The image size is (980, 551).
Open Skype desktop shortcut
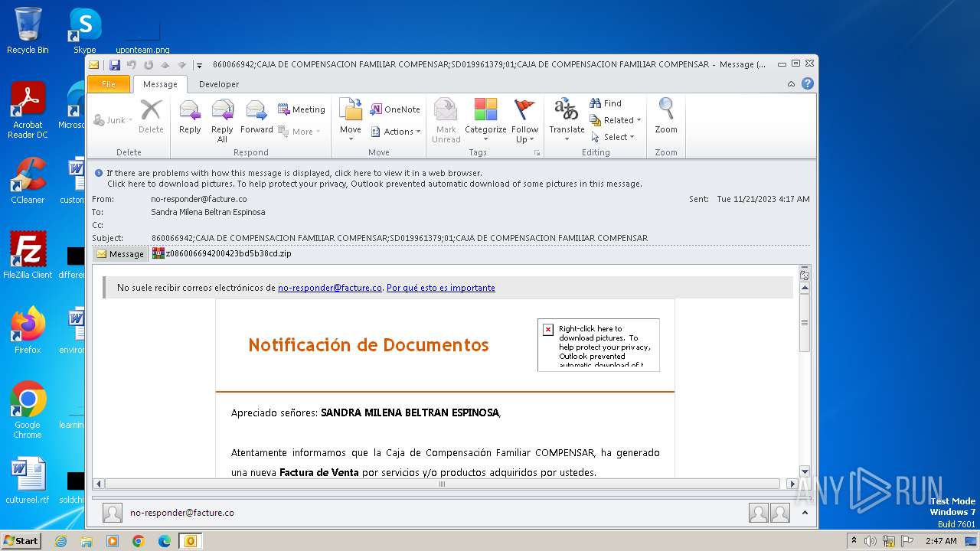[x=84, y=31]
